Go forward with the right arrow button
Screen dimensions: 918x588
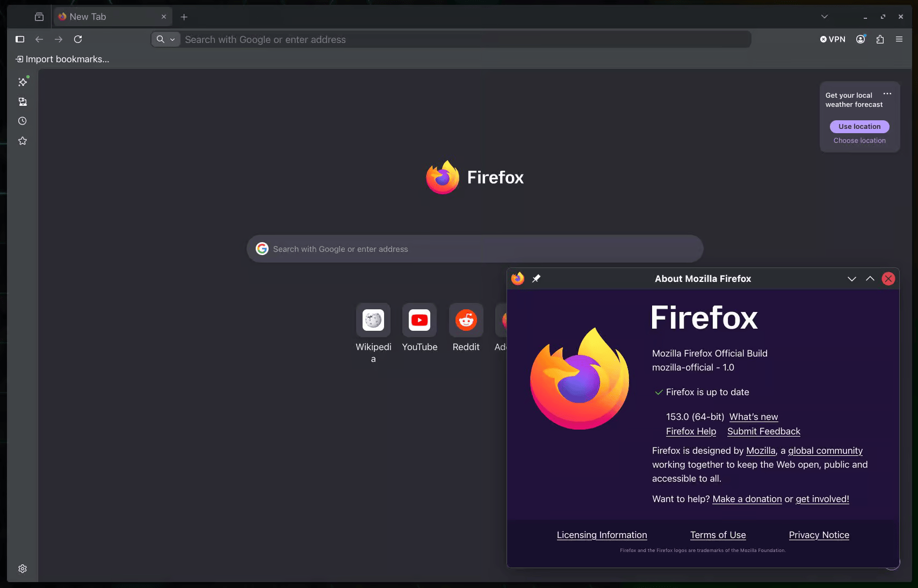tap(59, 39)
